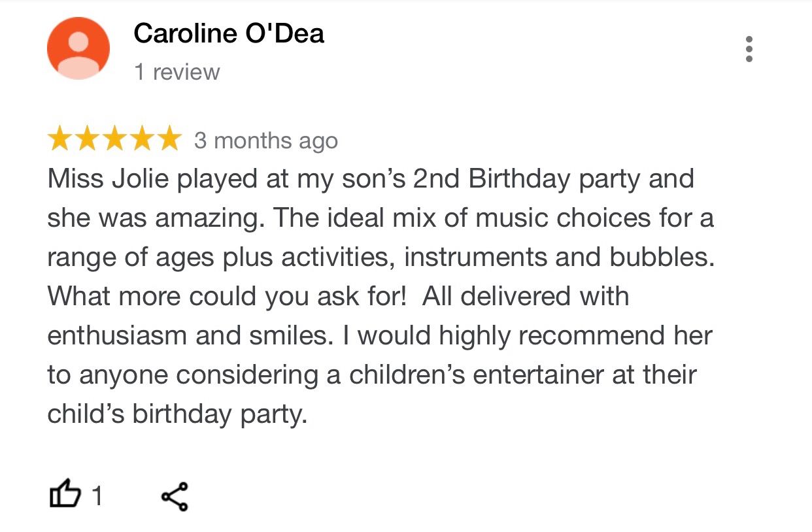Viewport: 812px width, 532px height.
Task: Click the fourth rating star
Action: [x=143, y=139]
